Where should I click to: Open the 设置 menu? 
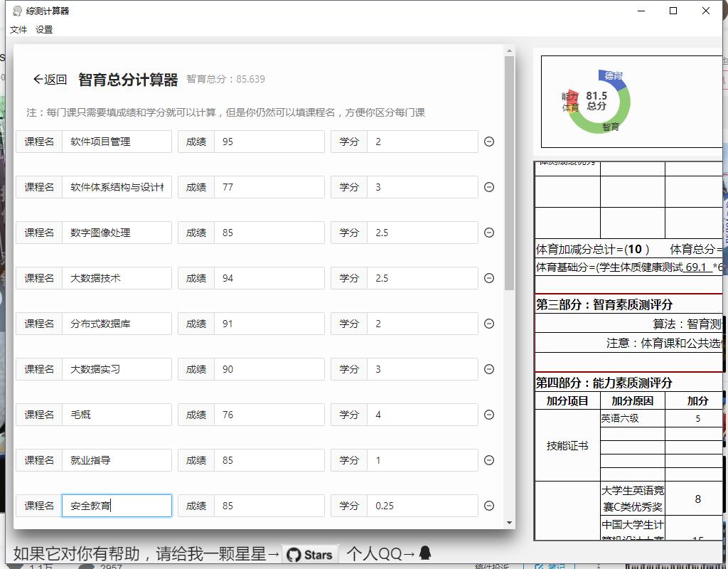[44, 30]
